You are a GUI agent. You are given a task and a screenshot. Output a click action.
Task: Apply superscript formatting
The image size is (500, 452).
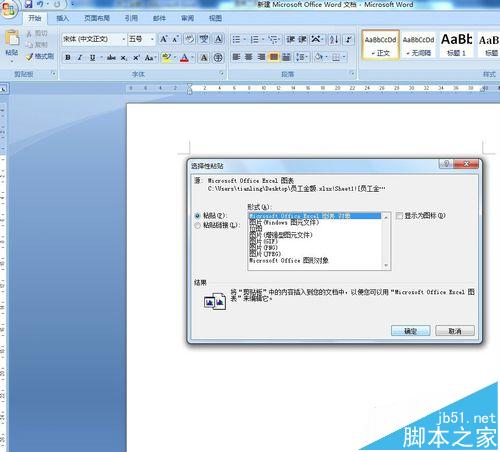tap(136, 57)
